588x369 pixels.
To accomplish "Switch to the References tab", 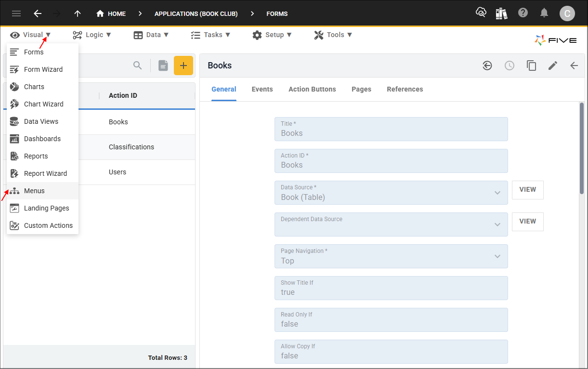I will coord(405,89).
